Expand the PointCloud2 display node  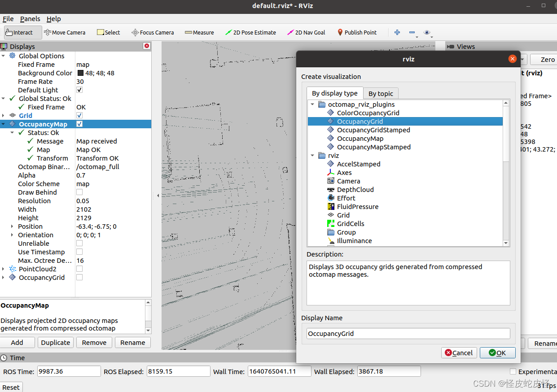click(4, 269)
